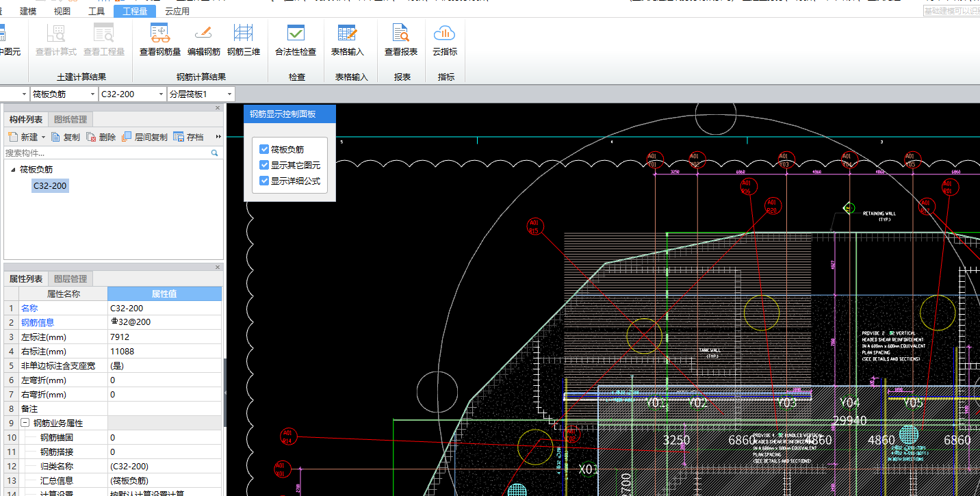Click panel splitter collapse handle beside property list
The width and height of the screenshot is (980, 496).
225,392
